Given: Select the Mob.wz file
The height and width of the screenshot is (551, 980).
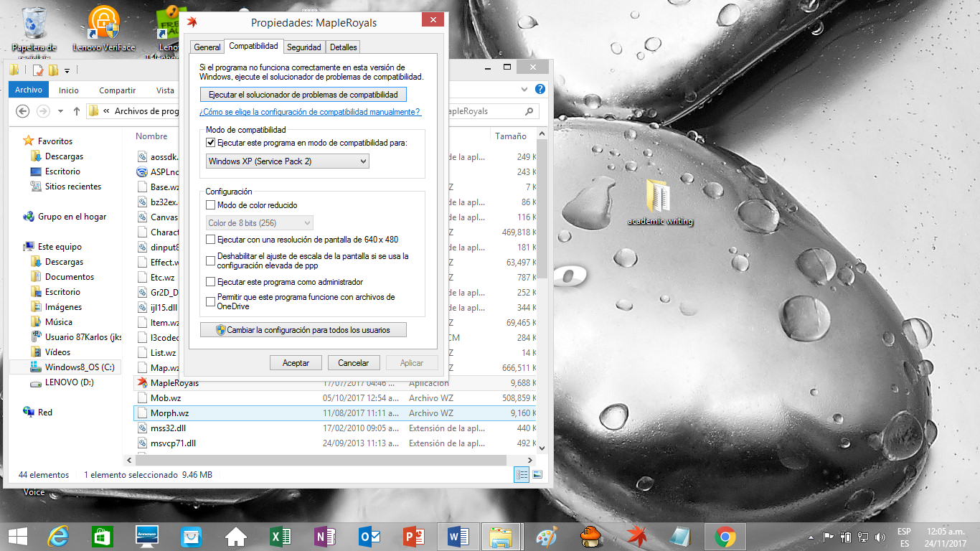Looking at the screenshot, I should tap(165, 398).
